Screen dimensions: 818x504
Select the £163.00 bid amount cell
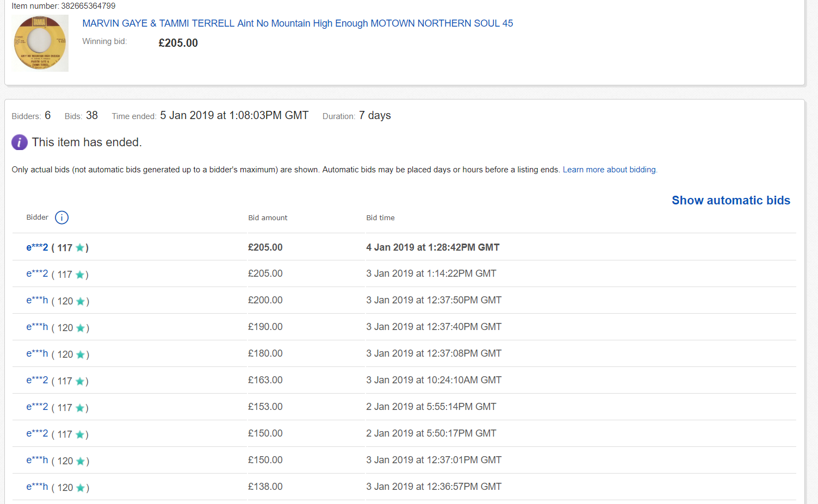click(x=265, y=380)
